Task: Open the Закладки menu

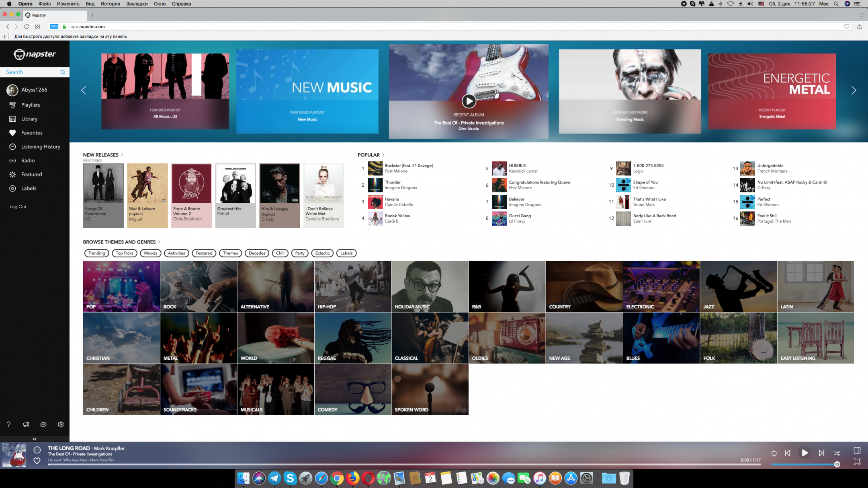Action: click(137, 4)
